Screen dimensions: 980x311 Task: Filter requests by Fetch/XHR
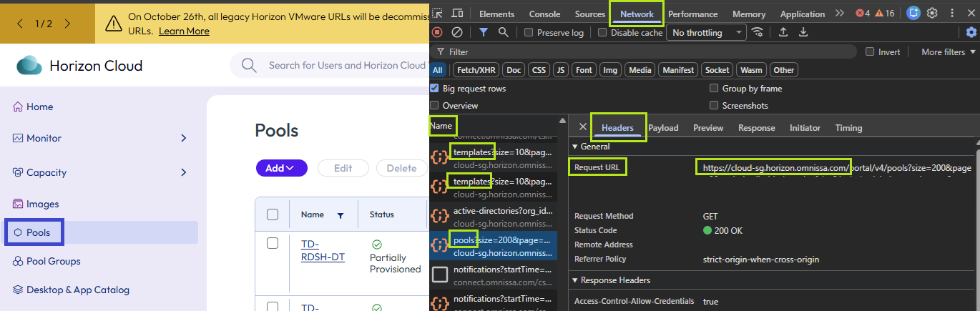tap(476, 70)
